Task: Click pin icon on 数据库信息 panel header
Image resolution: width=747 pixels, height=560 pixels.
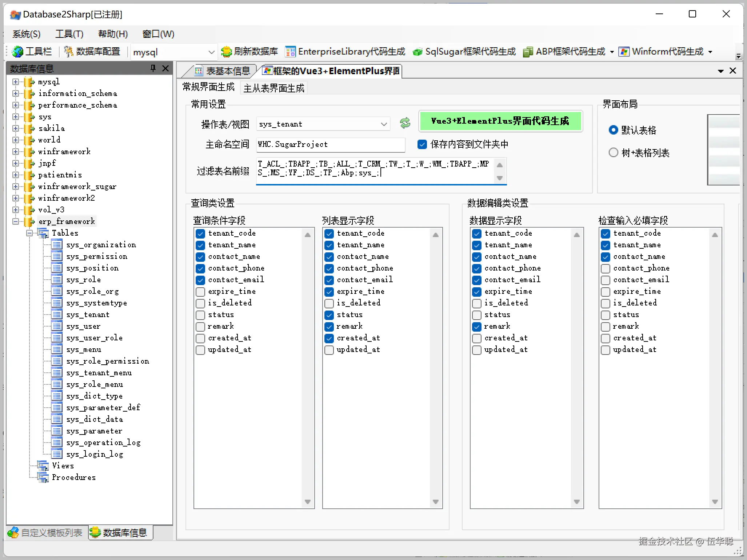Action: click(x=153, y=68)
